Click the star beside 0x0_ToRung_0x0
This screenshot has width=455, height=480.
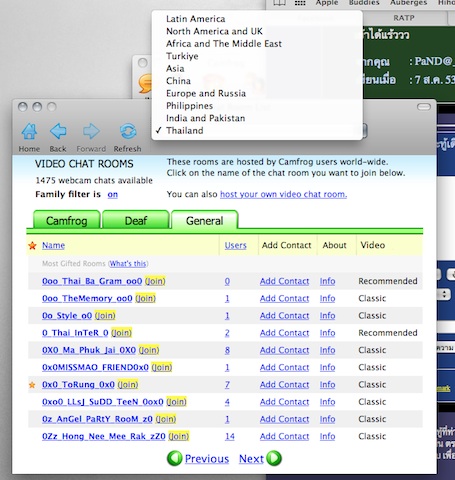pos(32,385)
